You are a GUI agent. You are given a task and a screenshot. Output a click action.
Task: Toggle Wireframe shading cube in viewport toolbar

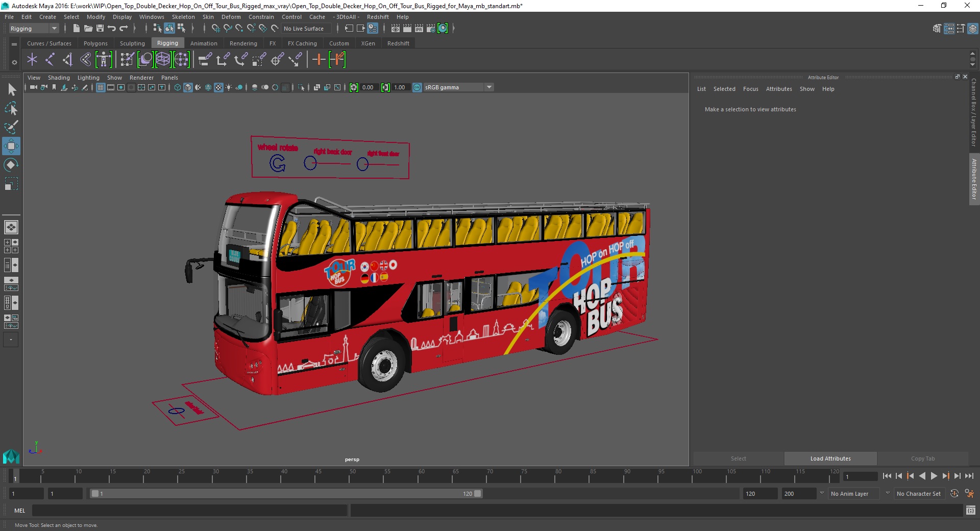[x=177, y=87]
